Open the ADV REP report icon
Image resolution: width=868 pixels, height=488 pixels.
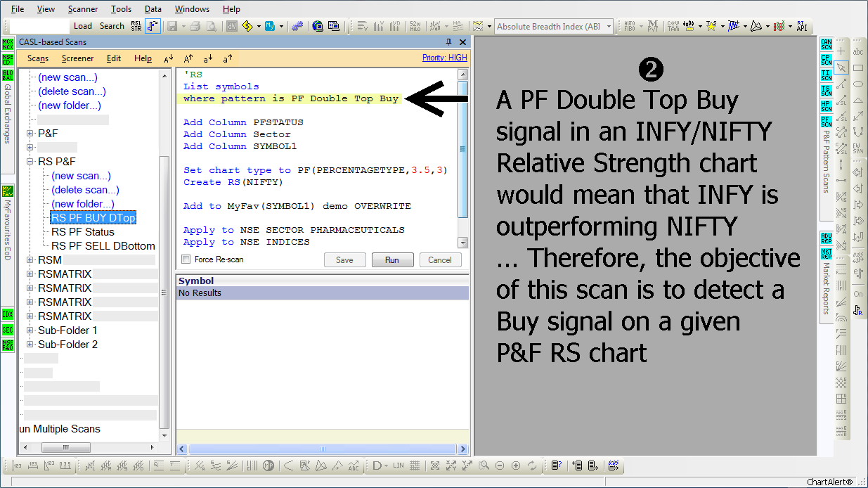point(827,237)
